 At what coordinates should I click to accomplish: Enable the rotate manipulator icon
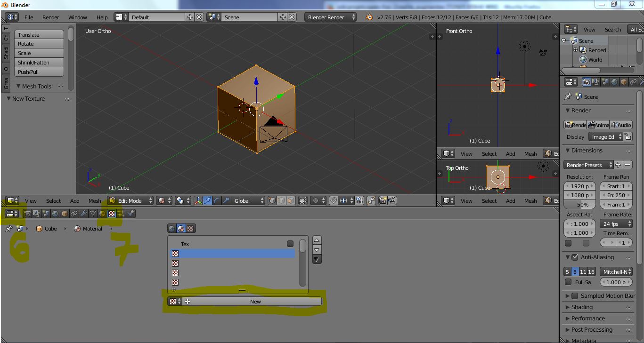(x=217, y=200)
